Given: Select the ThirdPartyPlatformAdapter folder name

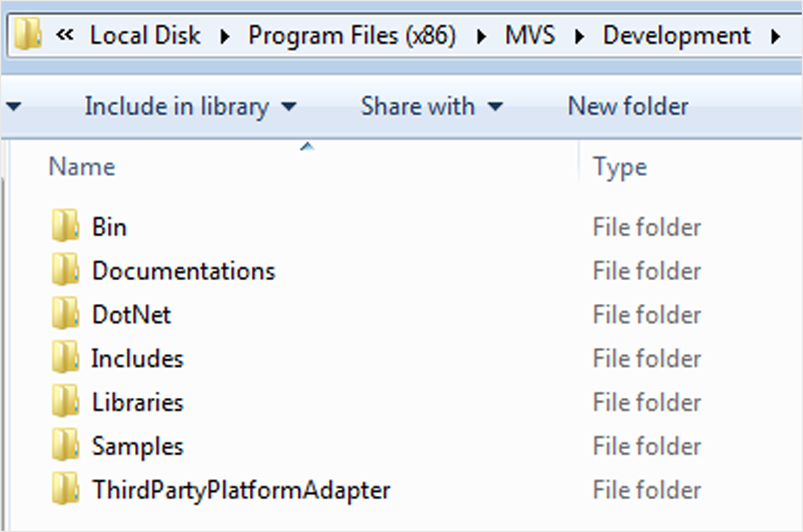Looking at the screenshot, I should (x=241, y=490).
